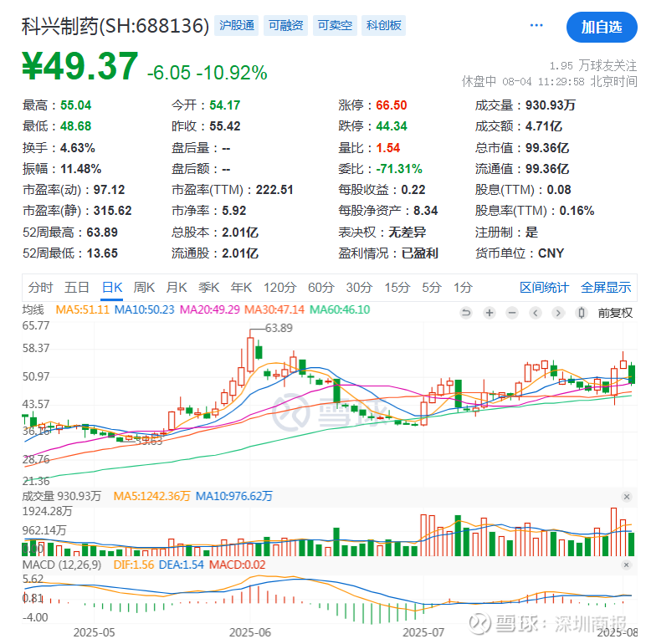
Task: Switch to 15分 interval tab
Action: pyautogui.click(x=397, y=288)
